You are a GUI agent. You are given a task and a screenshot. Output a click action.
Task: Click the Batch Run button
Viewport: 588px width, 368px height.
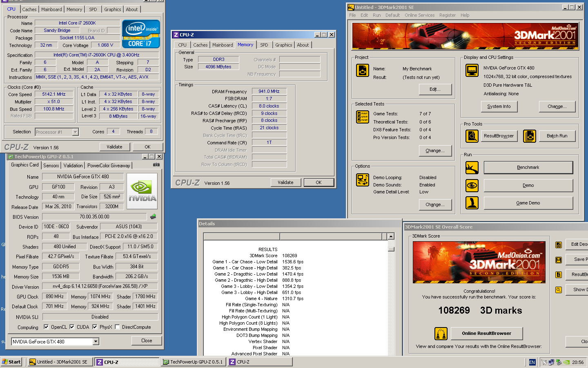pos(557,136)
